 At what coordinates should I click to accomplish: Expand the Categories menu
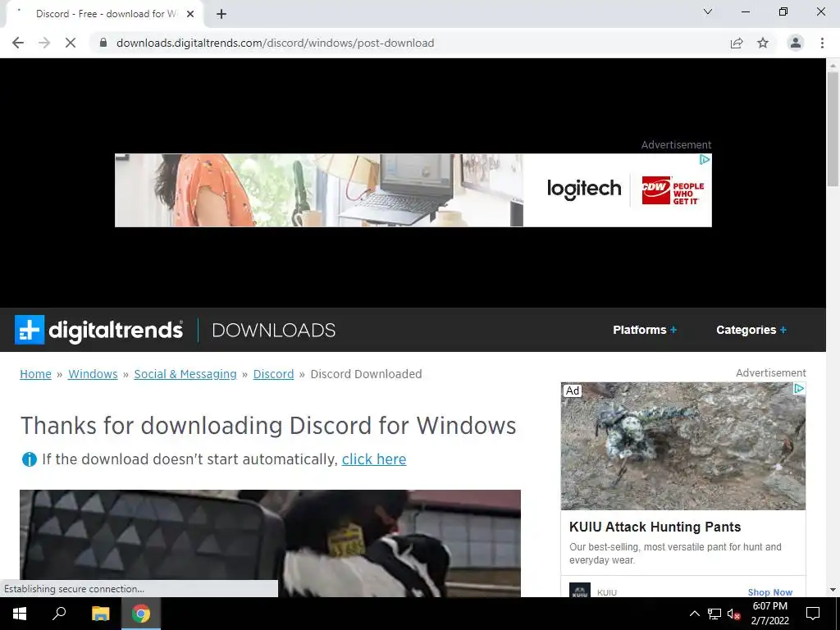751,330
